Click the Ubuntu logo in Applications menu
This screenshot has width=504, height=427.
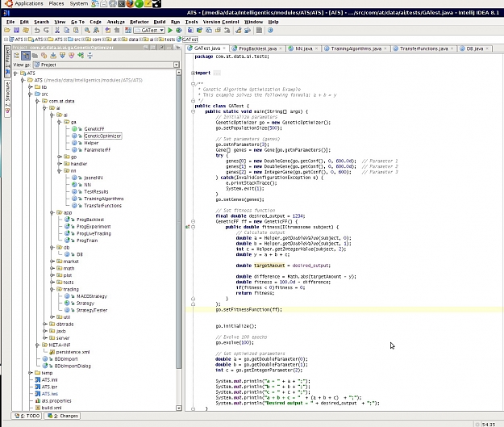[x=9, y=4]
